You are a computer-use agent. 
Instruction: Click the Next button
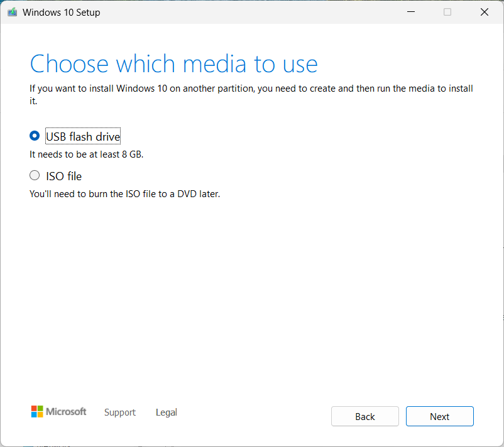(x=439, y=416)
